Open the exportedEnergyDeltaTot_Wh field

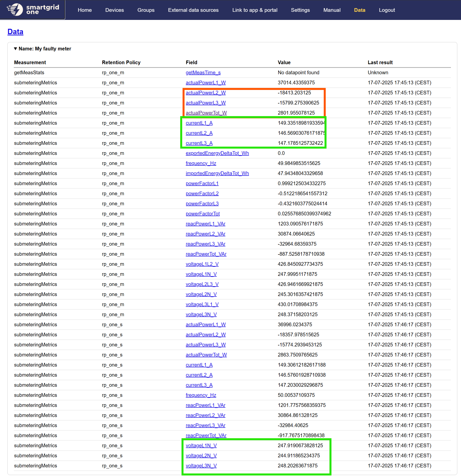point(217,153)
